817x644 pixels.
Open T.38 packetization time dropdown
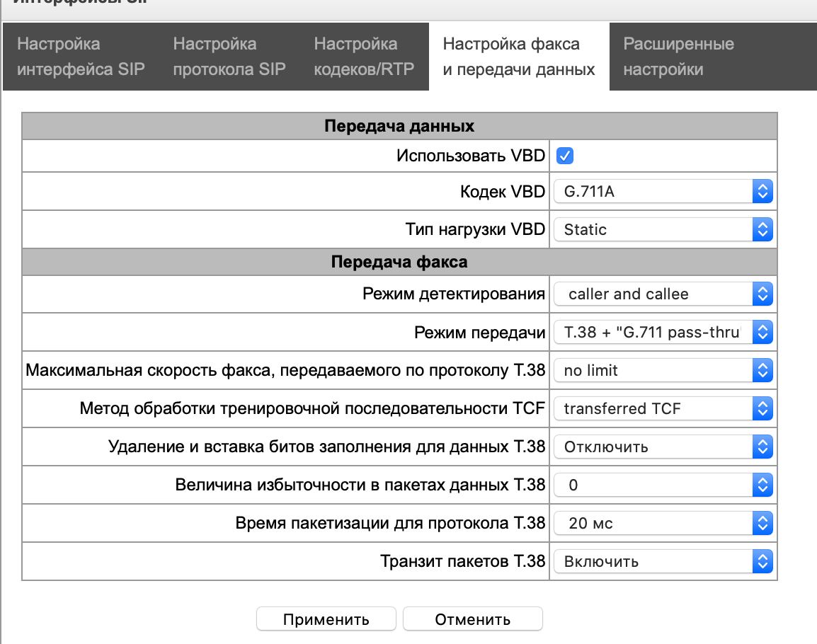click(x=663, y=523)
